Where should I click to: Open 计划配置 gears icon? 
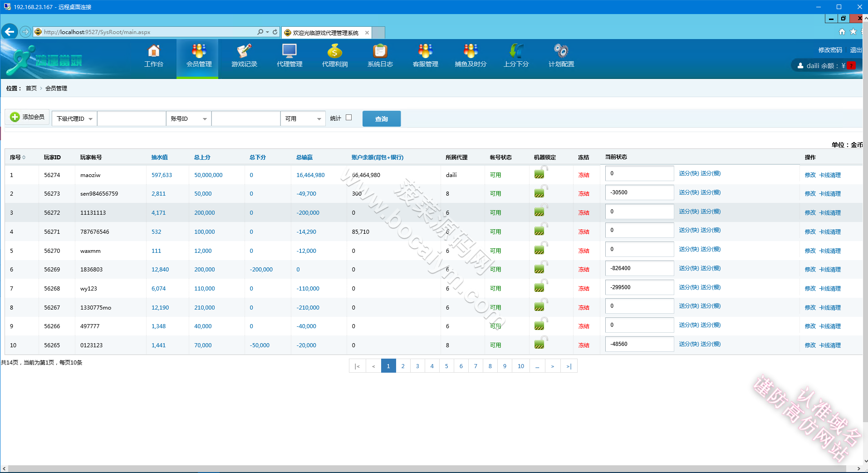click(561, 50)
